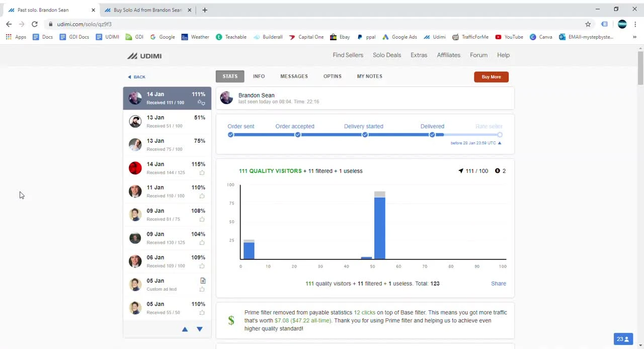Click the thumbs-up icon on the 104% order
The image size is (644, 349).
[202, 242]
